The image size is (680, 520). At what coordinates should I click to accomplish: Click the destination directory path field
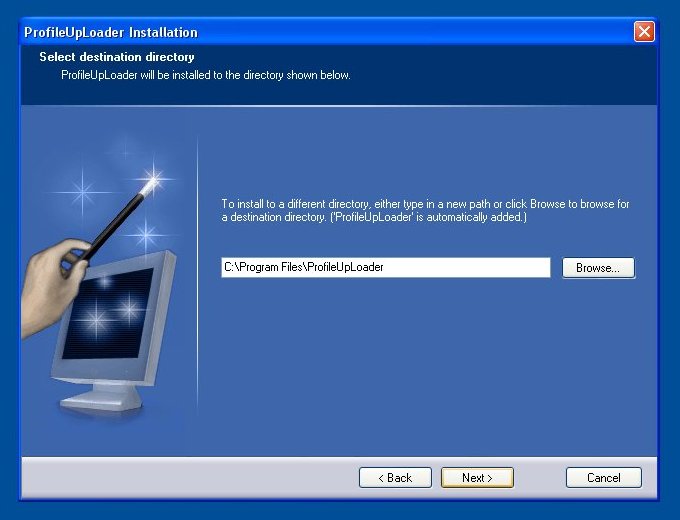point(386,267)
